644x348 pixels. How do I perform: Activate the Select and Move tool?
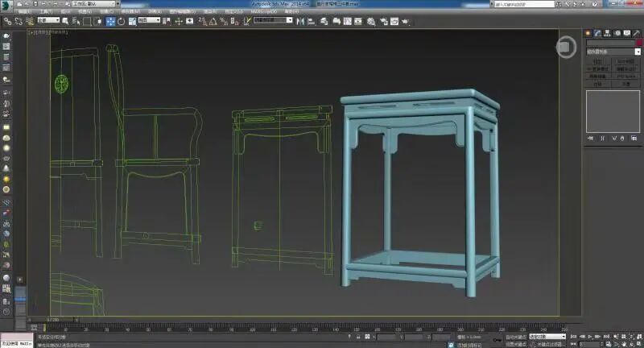110,21
